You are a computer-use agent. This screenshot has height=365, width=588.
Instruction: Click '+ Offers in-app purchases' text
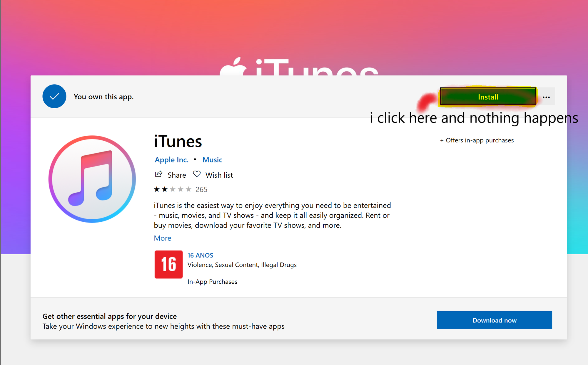[477, 140]
